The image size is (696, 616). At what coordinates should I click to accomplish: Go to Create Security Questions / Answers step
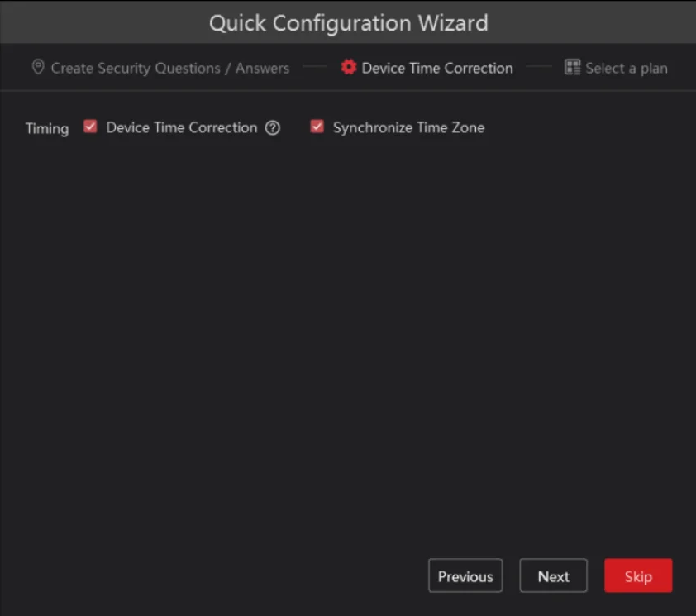tap(170, 69)
